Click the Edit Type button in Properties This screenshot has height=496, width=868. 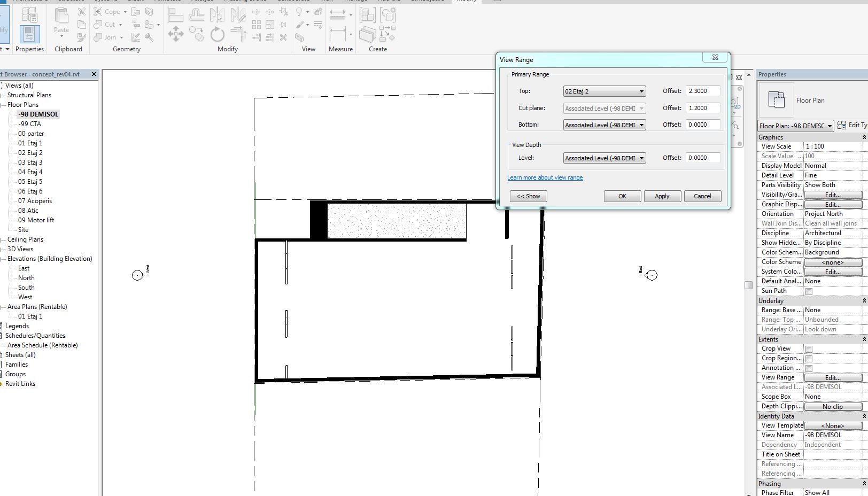click(x=853, y=125)
